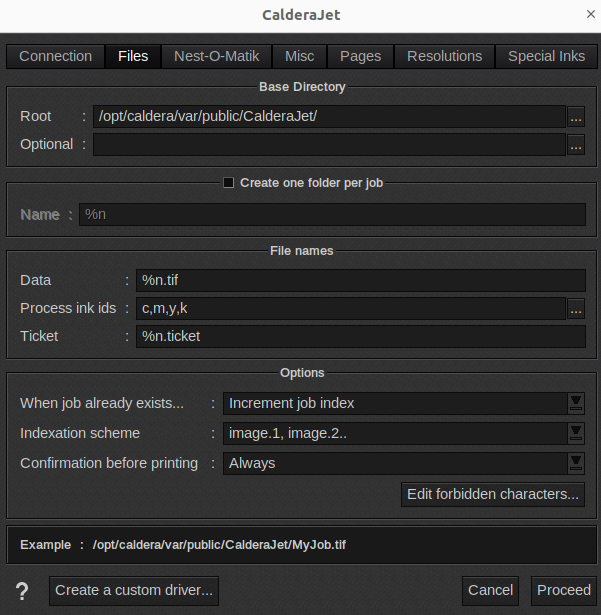Close the CalderaJet window
Screen dimensions: 601x615
(x=588, y=15)
